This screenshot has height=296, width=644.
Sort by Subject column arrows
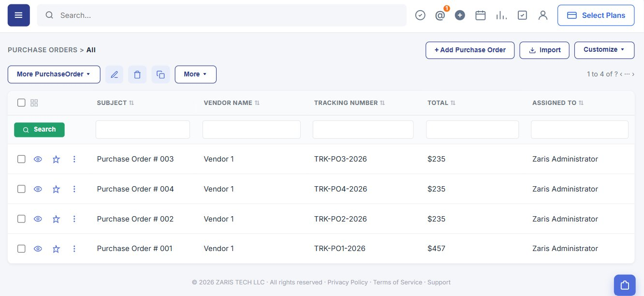(132, 103)
